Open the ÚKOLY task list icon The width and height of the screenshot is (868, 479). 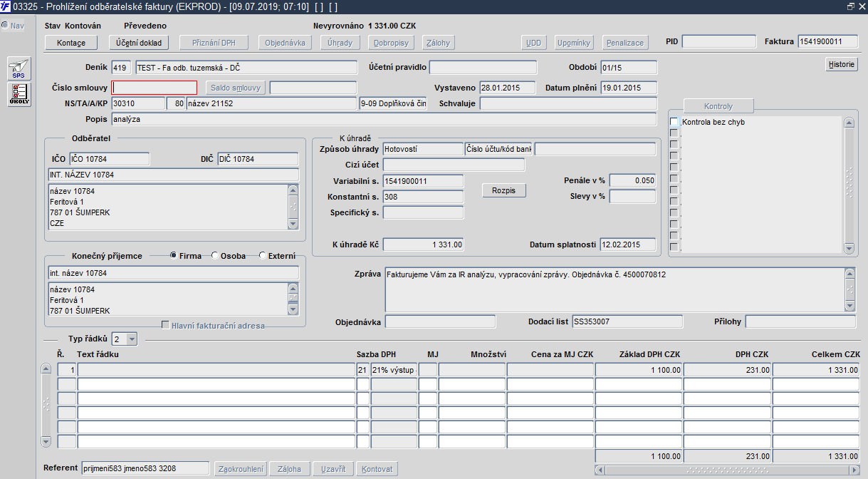click(19, 94)
